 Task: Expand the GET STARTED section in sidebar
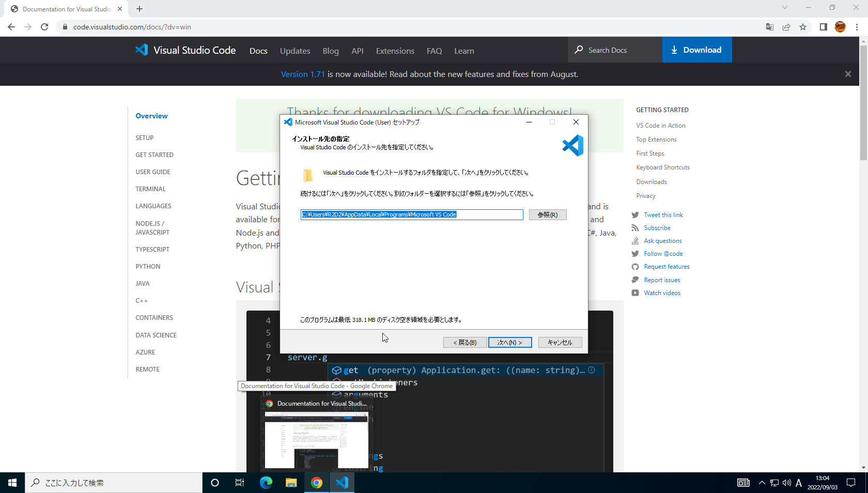154,155
